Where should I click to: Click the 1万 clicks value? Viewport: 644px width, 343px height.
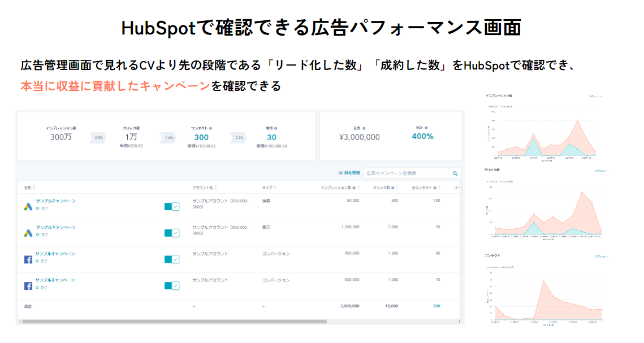131,137
